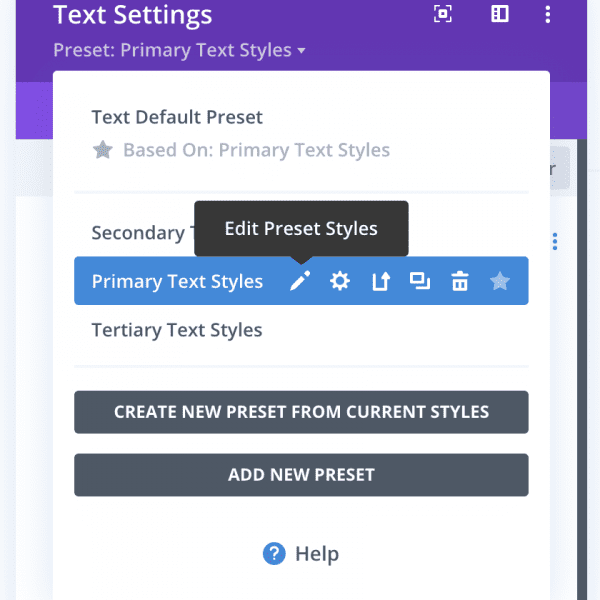Duplicate the Primary Text Styles preset

[420, 281]
